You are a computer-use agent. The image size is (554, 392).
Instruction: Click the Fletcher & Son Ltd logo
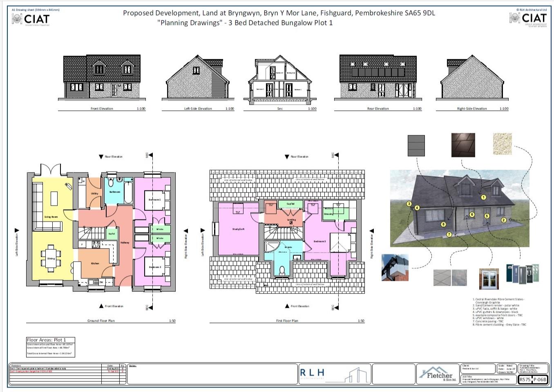point(437,374)
